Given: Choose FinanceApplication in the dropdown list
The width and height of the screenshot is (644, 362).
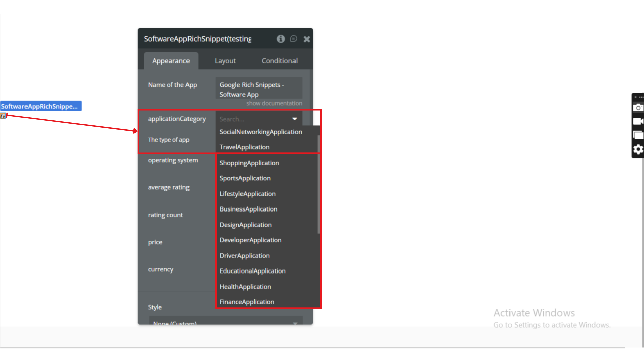Looking at the screenshot, I should 247,302.
